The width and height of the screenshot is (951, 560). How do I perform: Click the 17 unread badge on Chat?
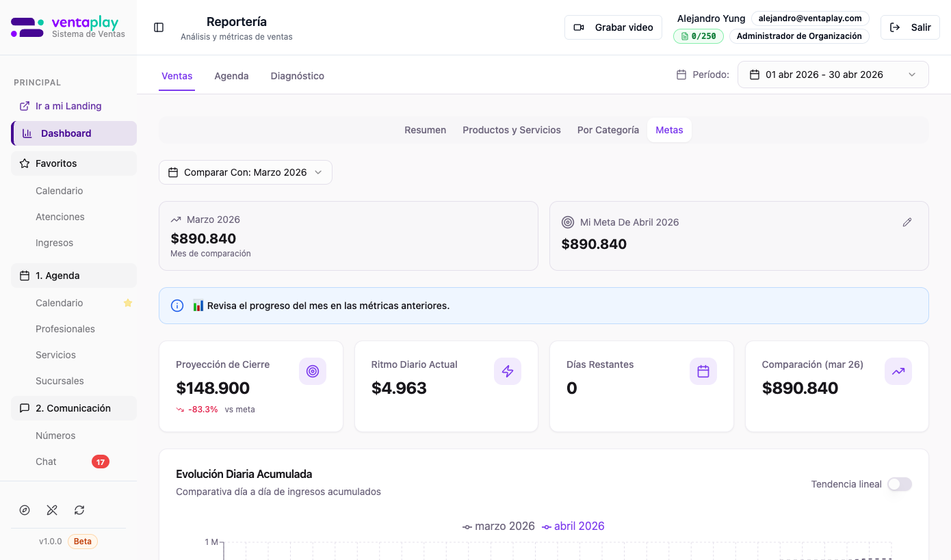(x=101, y=462)
